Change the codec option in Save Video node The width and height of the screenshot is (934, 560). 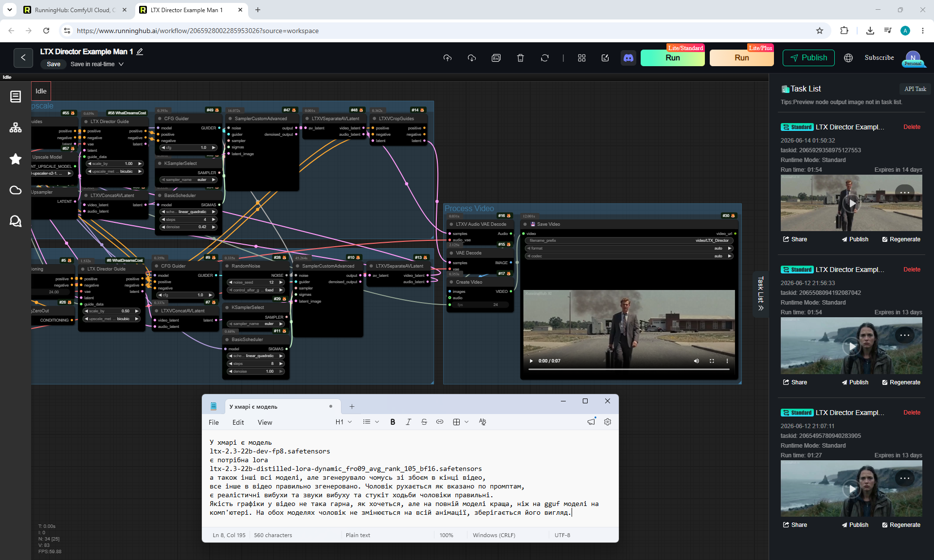click(629, 256)
